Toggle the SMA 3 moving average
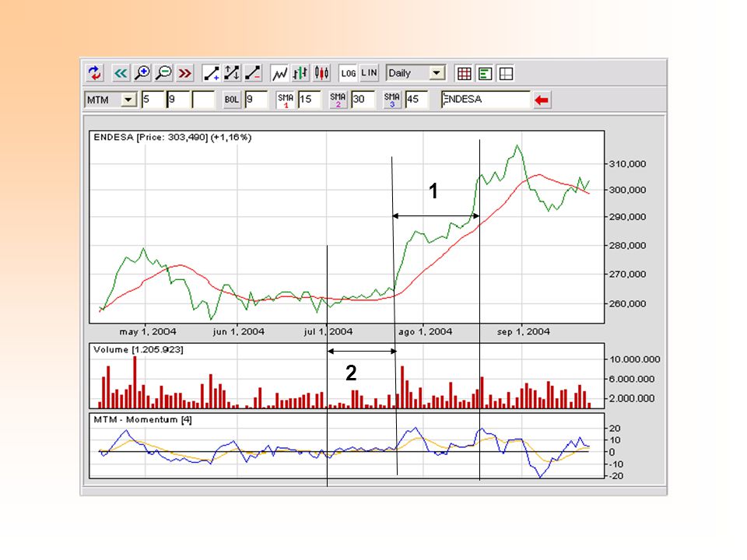Viewport: 747px width, 560px height. tap(391, 100)
